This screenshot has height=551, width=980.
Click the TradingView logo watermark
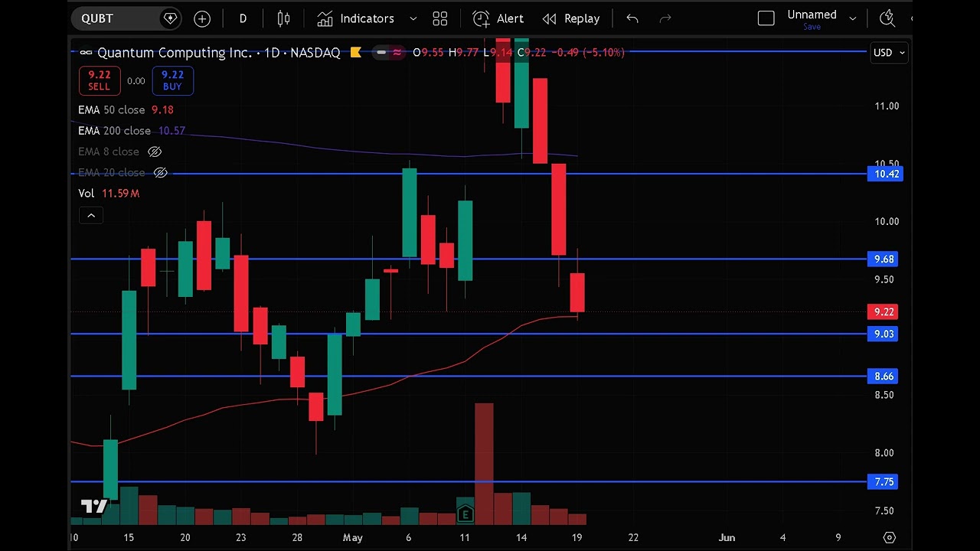click(x=94, y=506)
